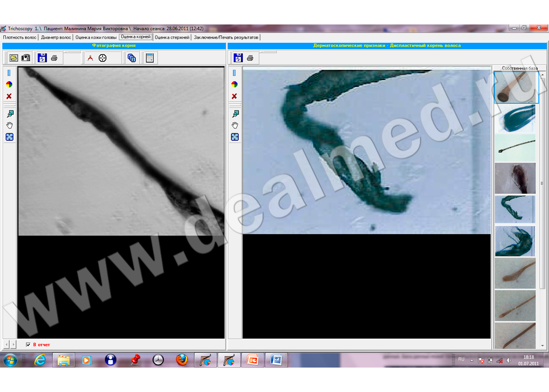The width and height of the screenshot is (549, 392).
Task: Open color adjustment in right reference panel
Action: pyautogui.click(x=234, y=84)
